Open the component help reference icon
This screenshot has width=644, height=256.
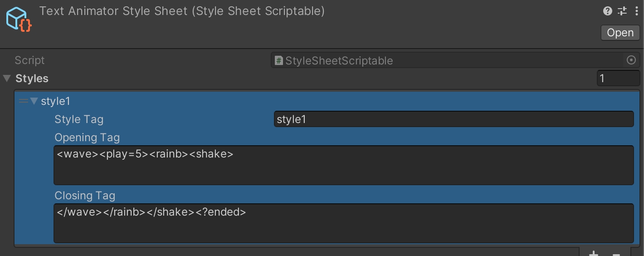607,11
